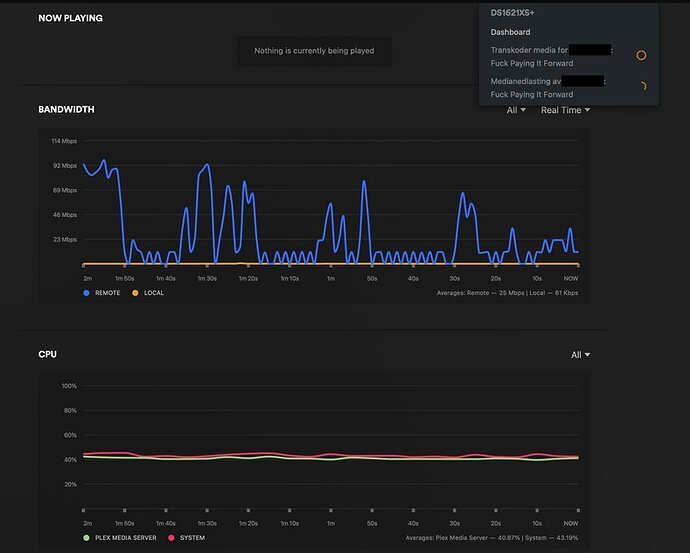The image size is (690, 553).
Task: Select the DS1621XS+ server name
Action: tap(513, 13)
